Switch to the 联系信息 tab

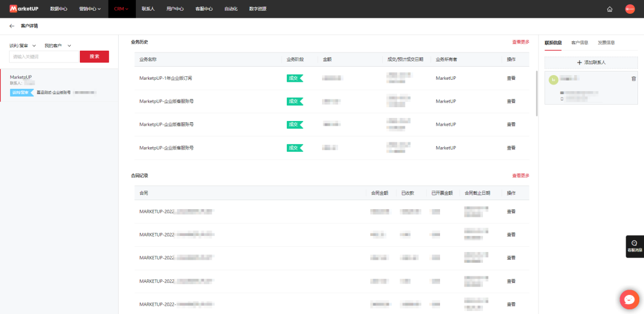coord(553,42)
